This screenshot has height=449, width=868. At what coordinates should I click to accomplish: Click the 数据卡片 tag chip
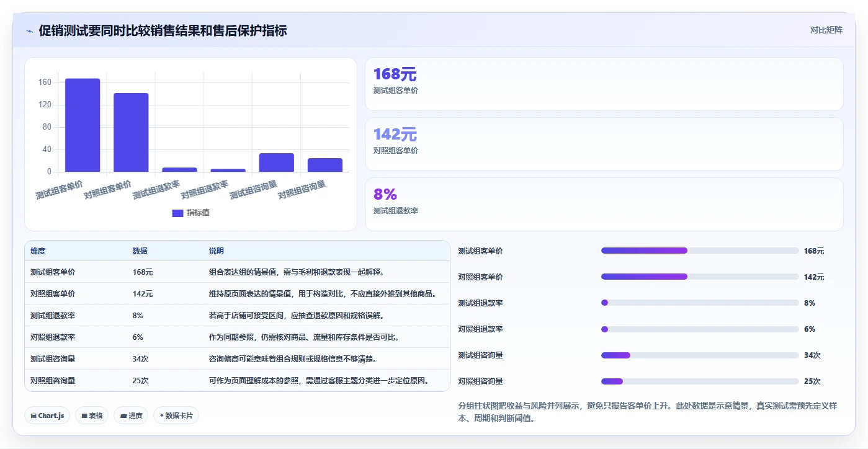(176, 416)
